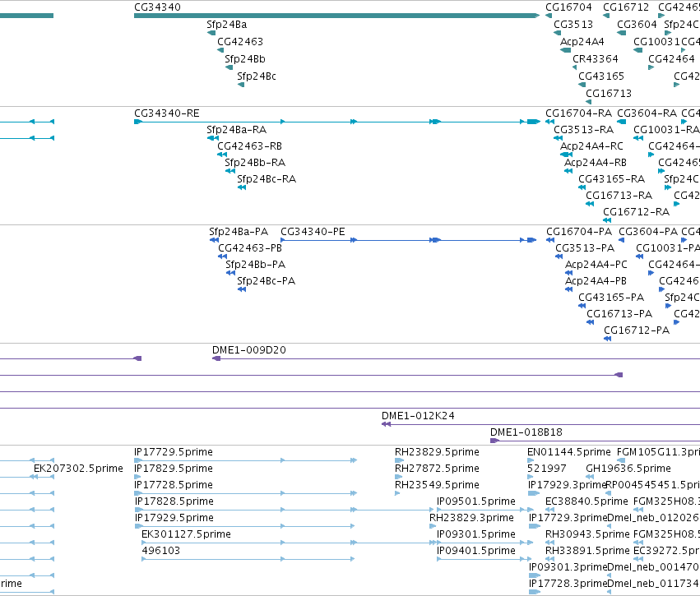Click the RH23549.5prime EST label
Screen dimensions: 700x596
pyautogui.click(x=437, y=485)
